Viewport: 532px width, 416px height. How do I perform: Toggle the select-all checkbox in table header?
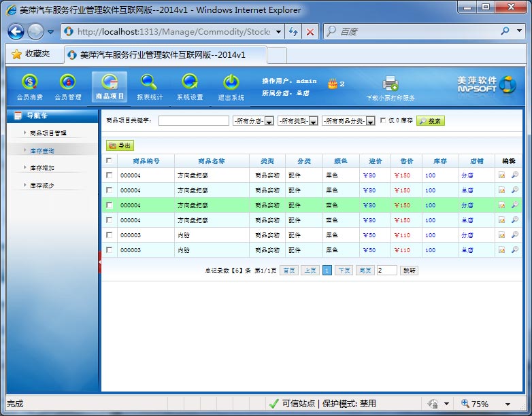tap(109, 160)
